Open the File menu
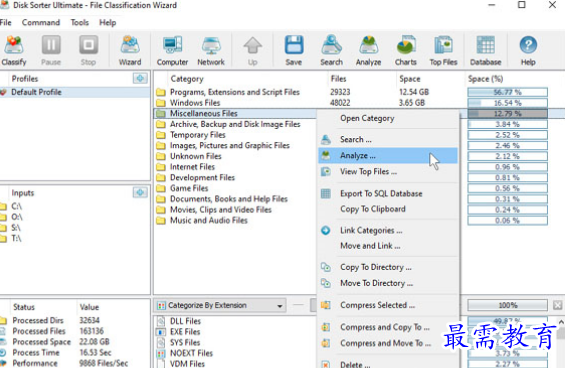The width and height of the screenshot is (565, 368). point(5,22)
